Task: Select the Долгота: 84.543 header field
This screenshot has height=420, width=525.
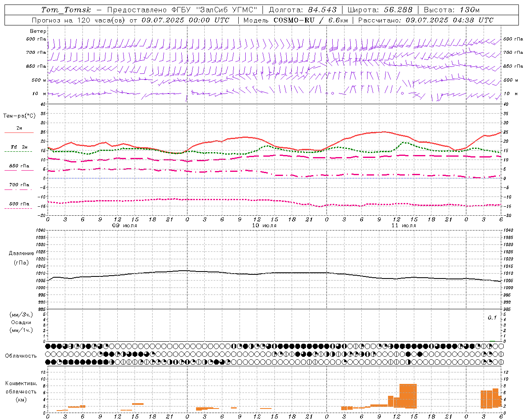Action: (303, 10)
